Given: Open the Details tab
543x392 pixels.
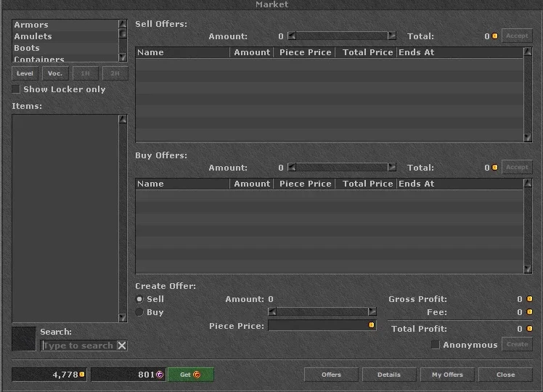Looking at the screenshot, I should [x=389, y=375].
